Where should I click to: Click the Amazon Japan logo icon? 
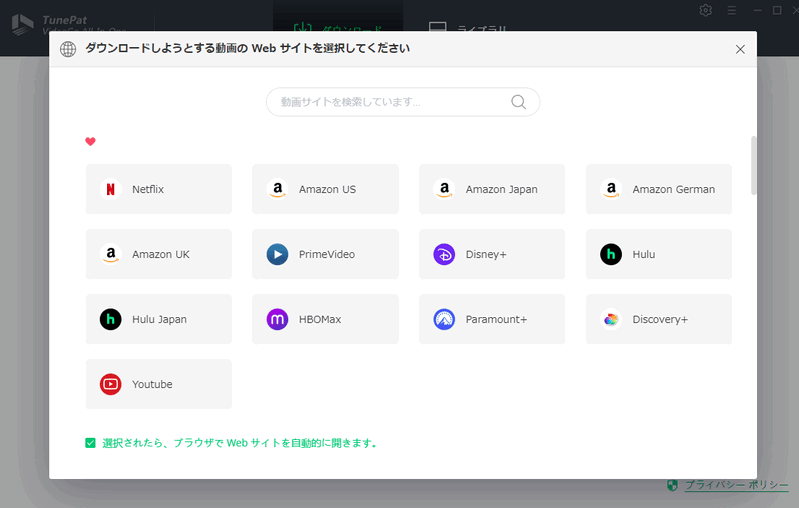pos(444,189)
